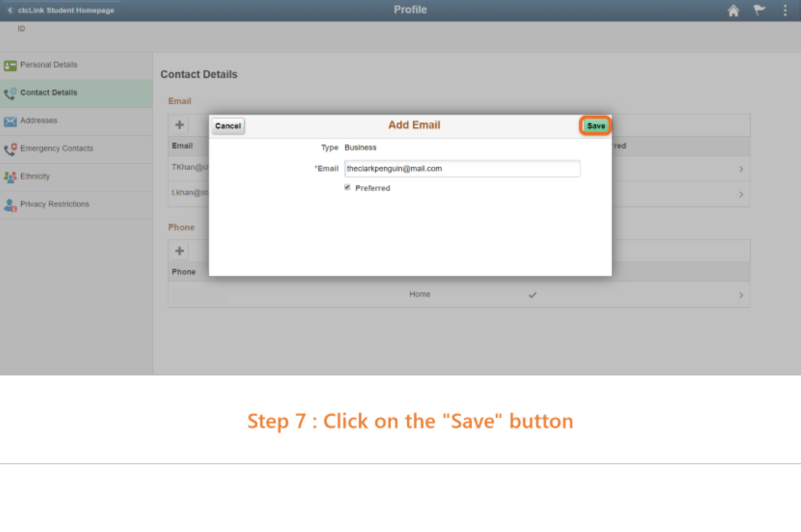
Task: Click the Addresses envelope icon
Action: coord(10,121)
